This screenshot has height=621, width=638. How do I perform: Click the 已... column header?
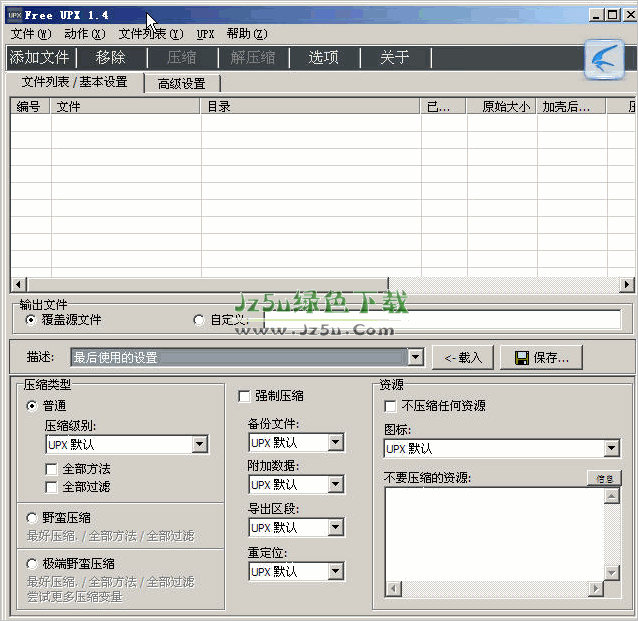[444, 107]
